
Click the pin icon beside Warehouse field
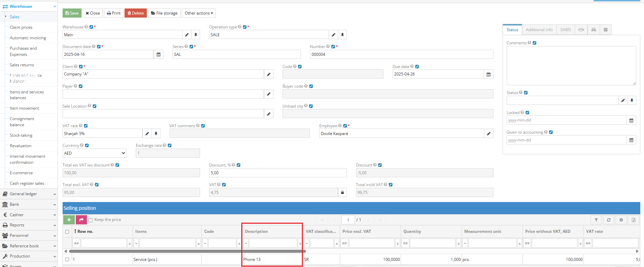click(196, 35)
